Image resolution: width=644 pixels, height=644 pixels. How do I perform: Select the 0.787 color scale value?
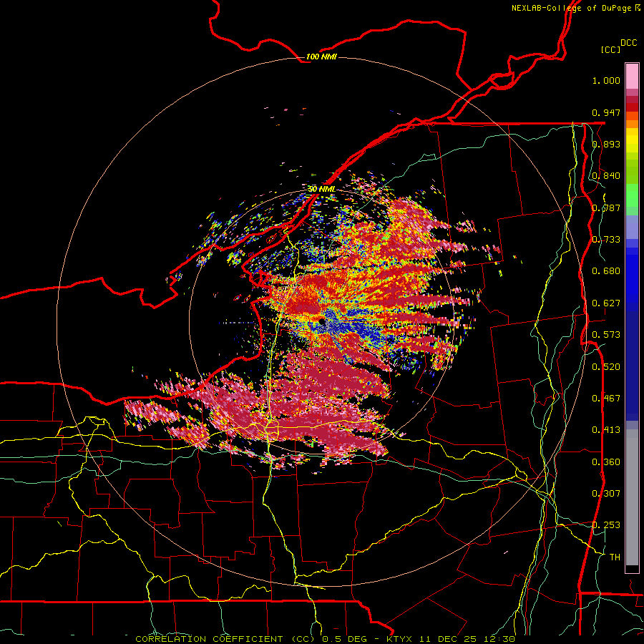pyautogui.click(x=606, y=208)
